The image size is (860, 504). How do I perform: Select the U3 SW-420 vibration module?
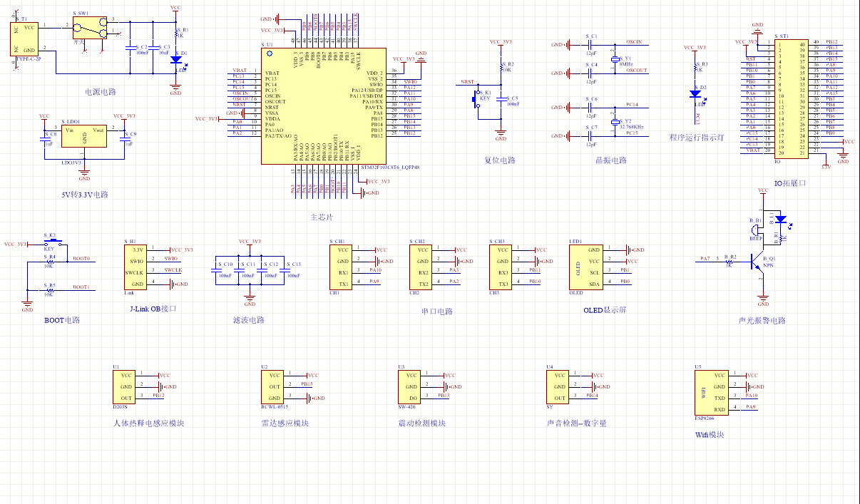click(x=410, y=386)
